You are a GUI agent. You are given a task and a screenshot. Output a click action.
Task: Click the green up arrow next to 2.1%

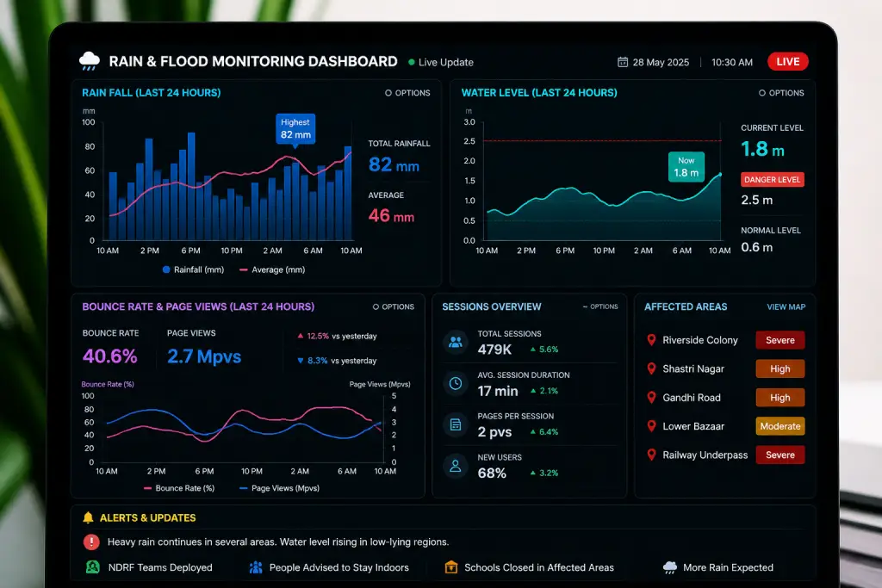point(532,391)
